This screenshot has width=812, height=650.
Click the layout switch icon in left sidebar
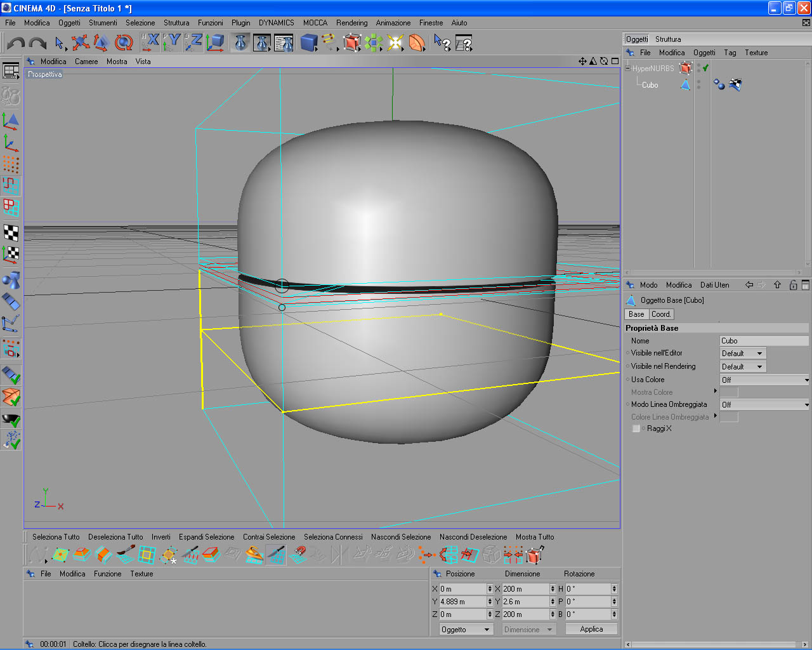coord(11,71)
